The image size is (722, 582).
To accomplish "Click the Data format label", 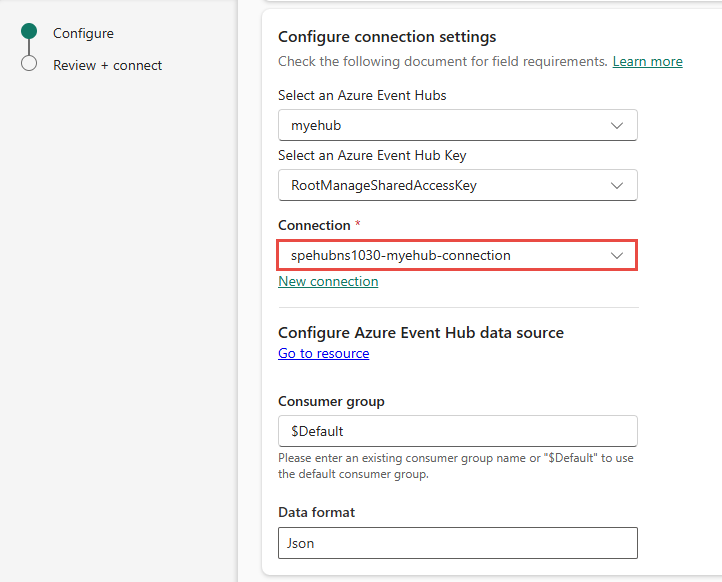I will click(x=316, y=512).
